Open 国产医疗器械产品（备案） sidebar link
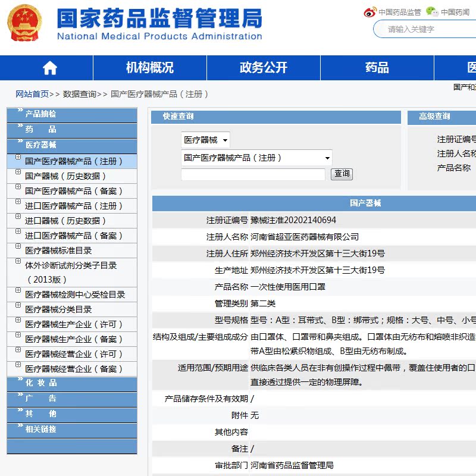The width and height of the screenshot is (476, 476). (x=74, y=191)
